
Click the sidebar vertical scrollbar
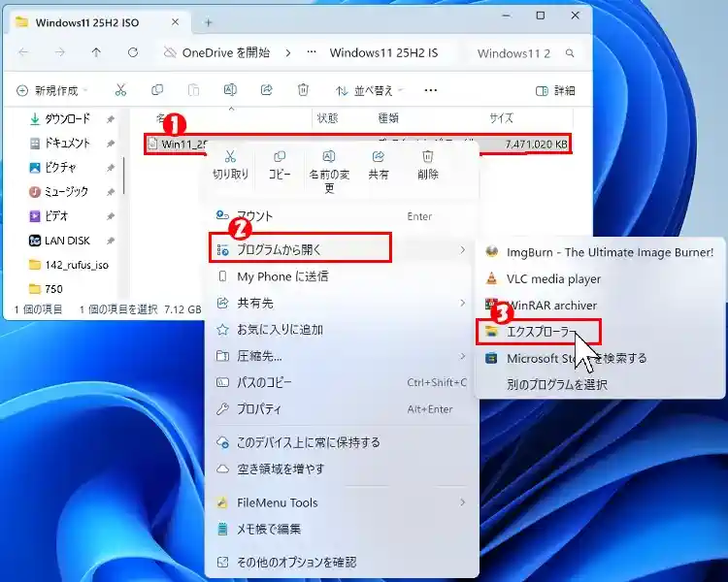tap(124, 176)
